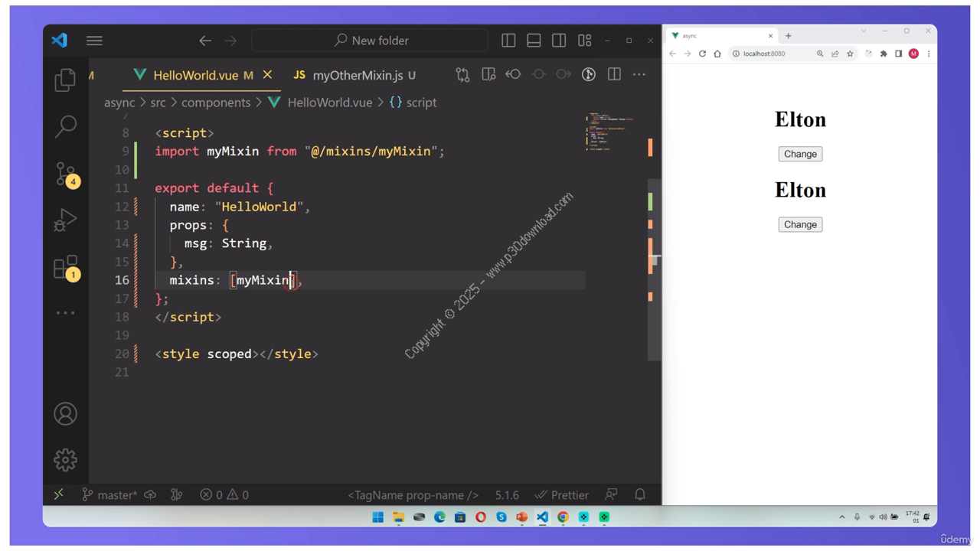Open the Extensions view in activity bar
980x551 pixels.
pos(67,268)
